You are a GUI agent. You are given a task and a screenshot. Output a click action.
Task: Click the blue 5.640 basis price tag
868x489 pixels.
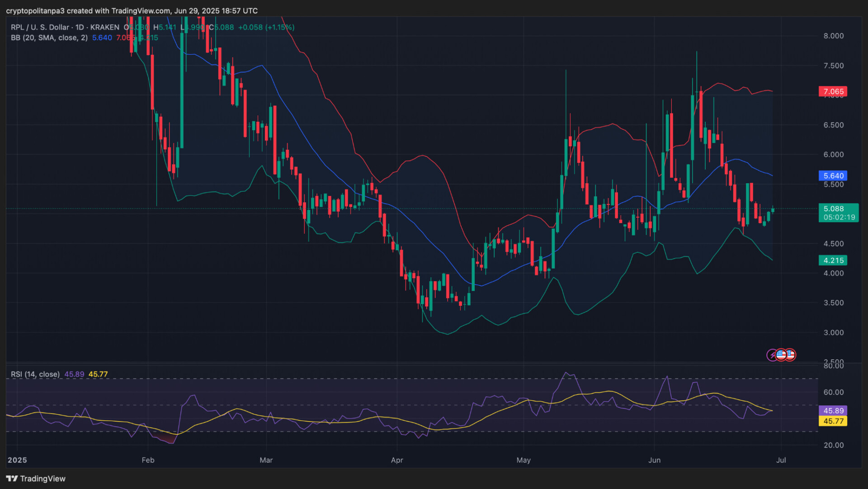coord(833,176)
